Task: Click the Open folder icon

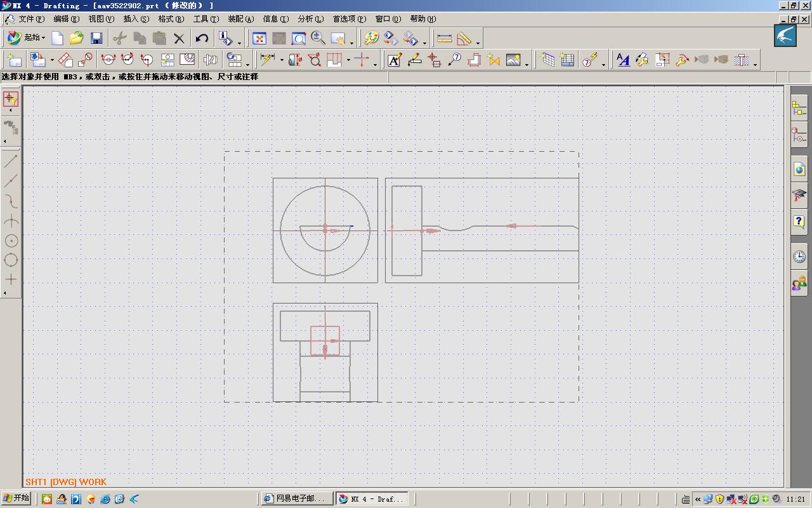Action: tap(77, 39)
